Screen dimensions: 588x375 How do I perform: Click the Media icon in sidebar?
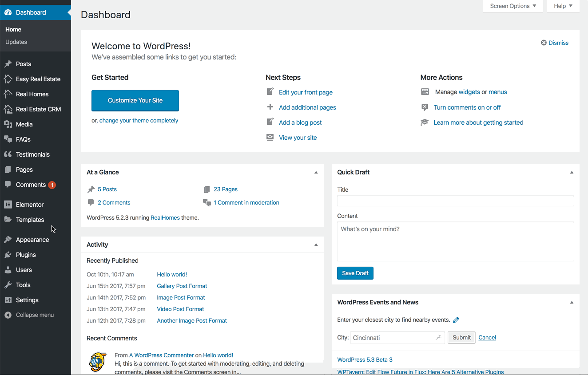pos(8,124)
